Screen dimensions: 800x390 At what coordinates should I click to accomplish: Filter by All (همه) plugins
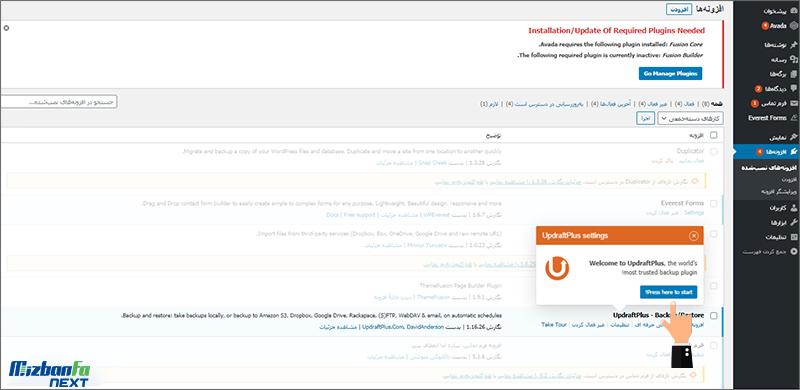(716, 104)
